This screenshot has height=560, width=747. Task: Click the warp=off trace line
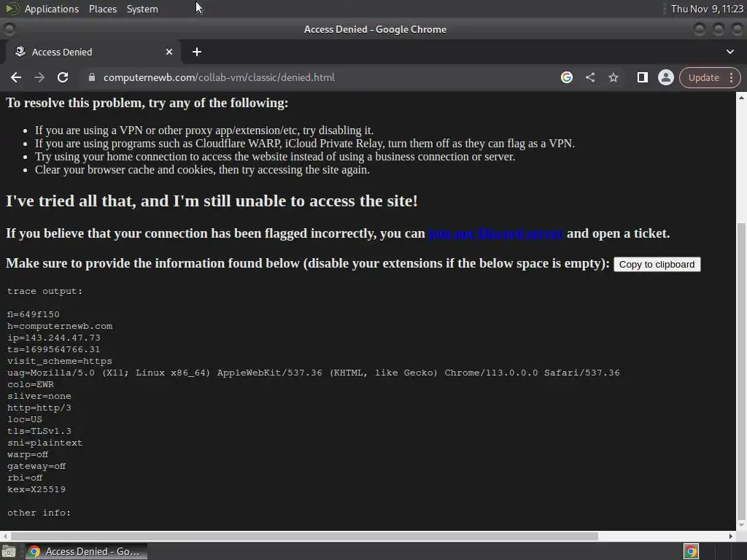(28, 454)
